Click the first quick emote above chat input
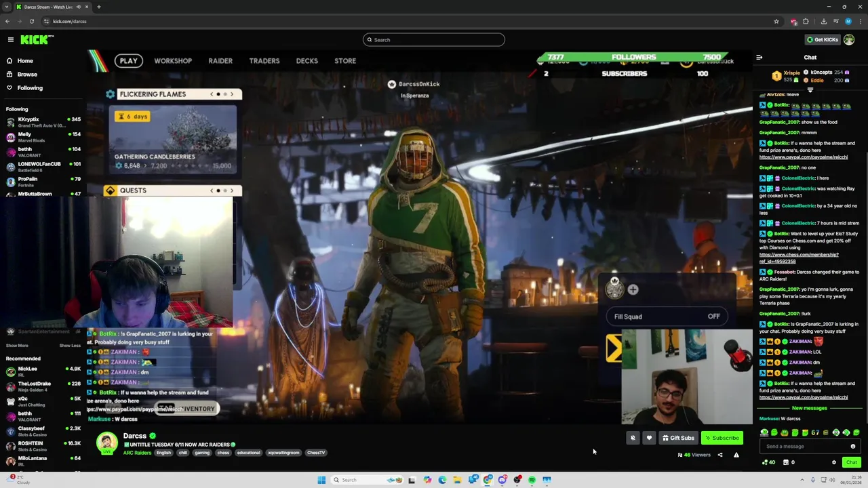Viewport: 868px width, 488px height. point(764,432)
